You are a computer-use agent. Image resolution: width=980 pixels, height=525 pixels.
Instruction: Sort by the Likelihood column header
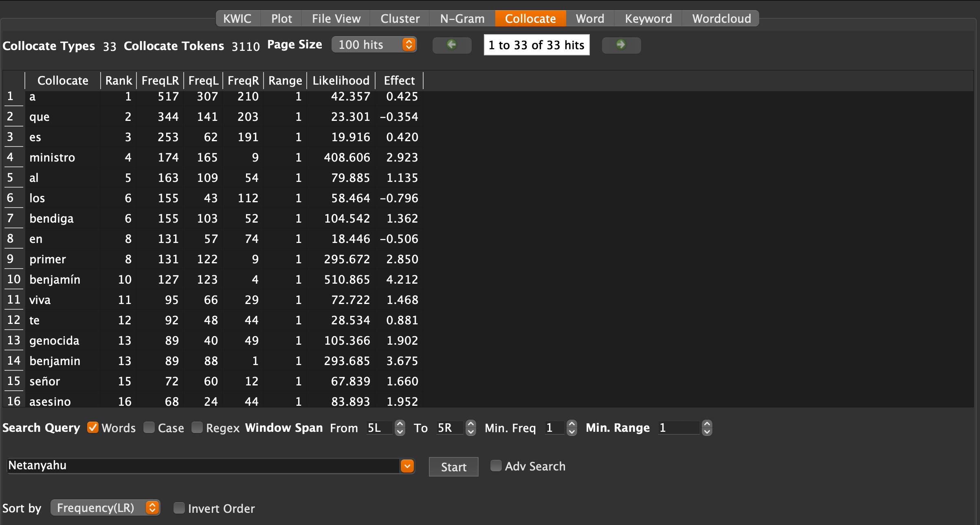coord(341,81)
